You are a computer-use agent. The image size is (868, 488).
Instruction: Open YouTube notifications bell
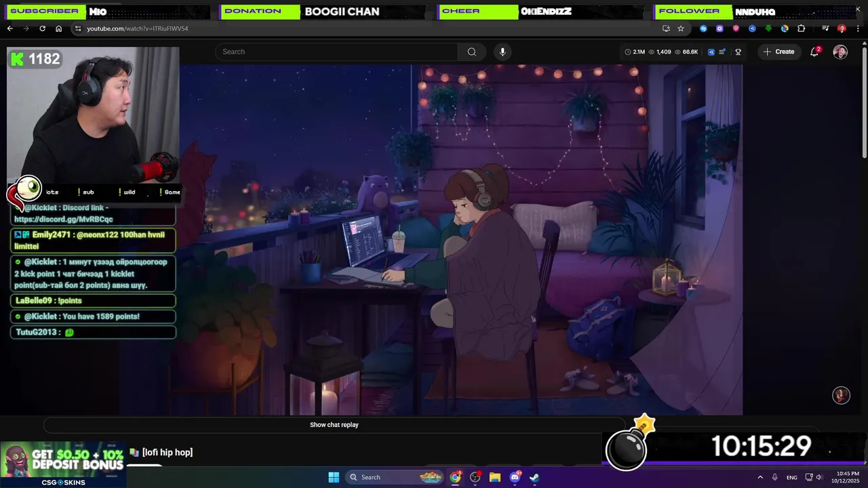[814, 52]
